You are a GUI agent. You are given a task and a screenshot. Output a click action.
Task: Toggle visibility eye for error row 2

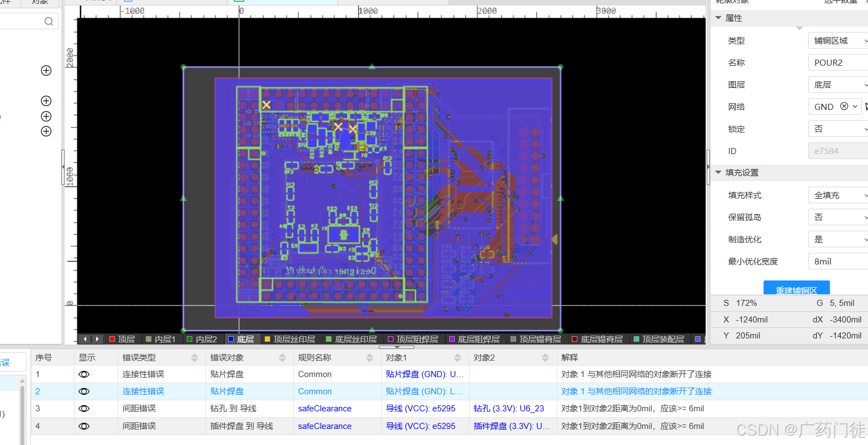coord(84,391)
